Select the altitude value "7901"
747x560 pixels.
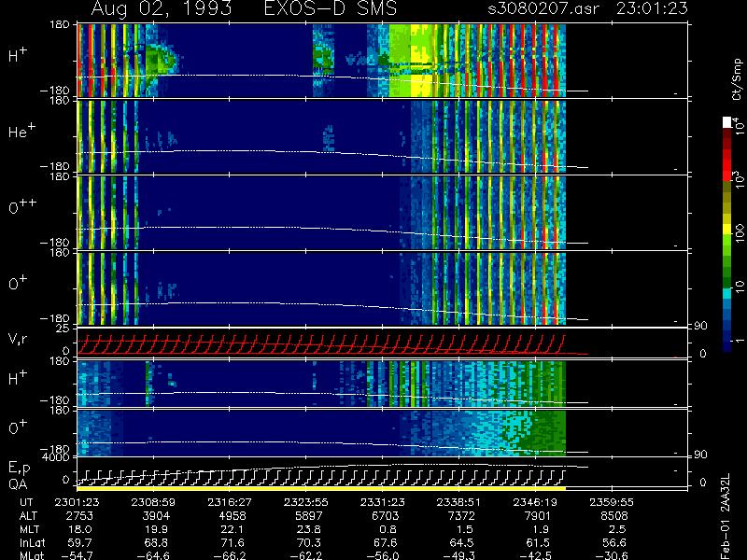(x=538, y=516)
